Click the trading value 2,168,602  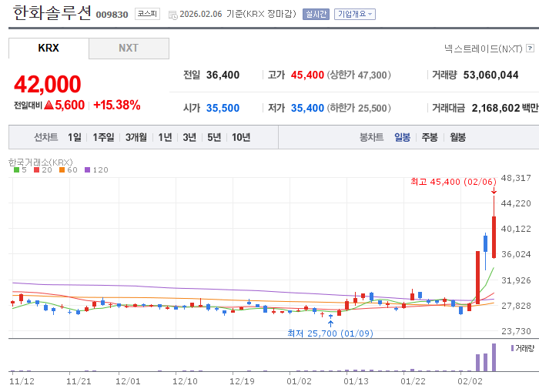[x=496, y=109]
